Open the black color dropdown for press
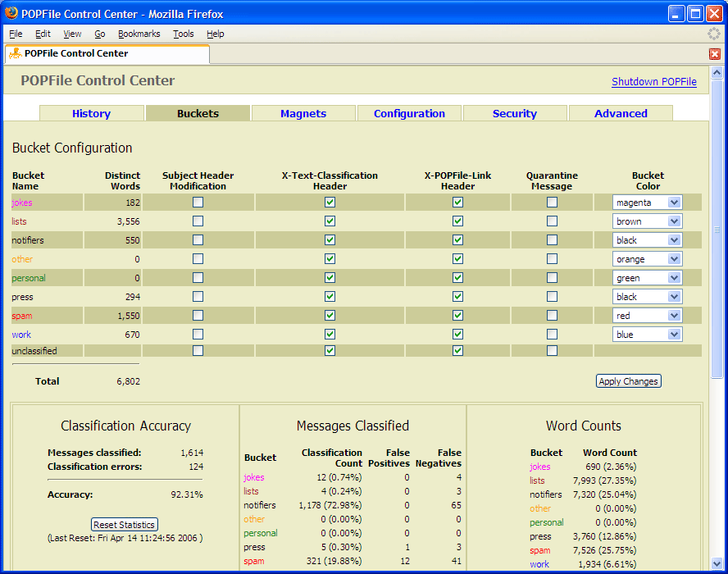This screenshot has width=728, height=574. (x=647, y=297)
